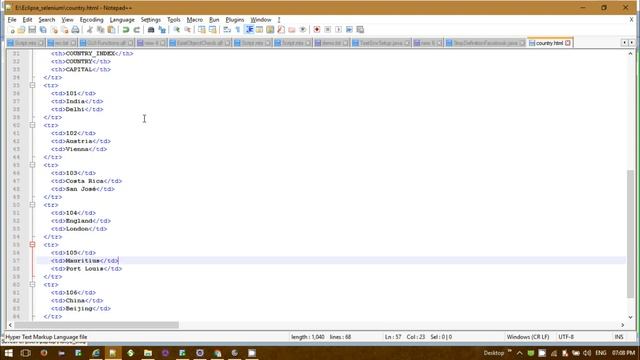
Task: Click the Stop macro recording icon
Action: [327, 30]
